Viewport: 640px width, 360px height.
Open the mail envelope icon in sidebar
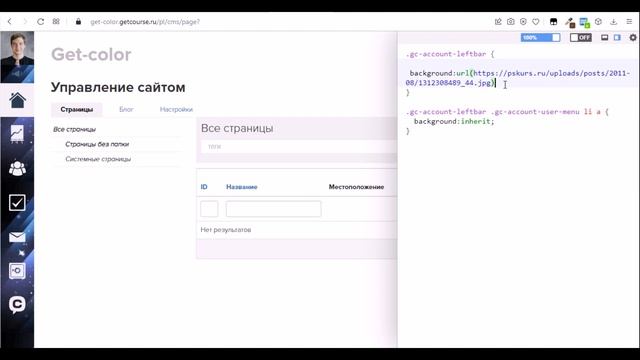(17, 237)
